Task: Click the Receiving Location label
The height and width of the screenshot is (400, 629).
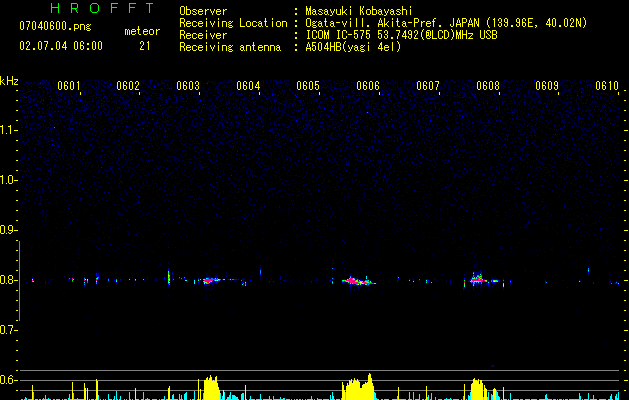Action: tap(233, 23)
